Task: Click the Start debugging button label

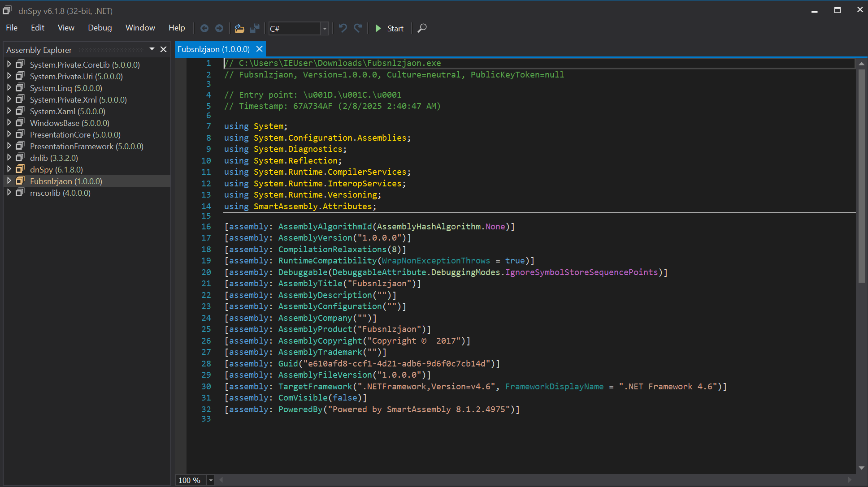Action: tap(395, 29)
